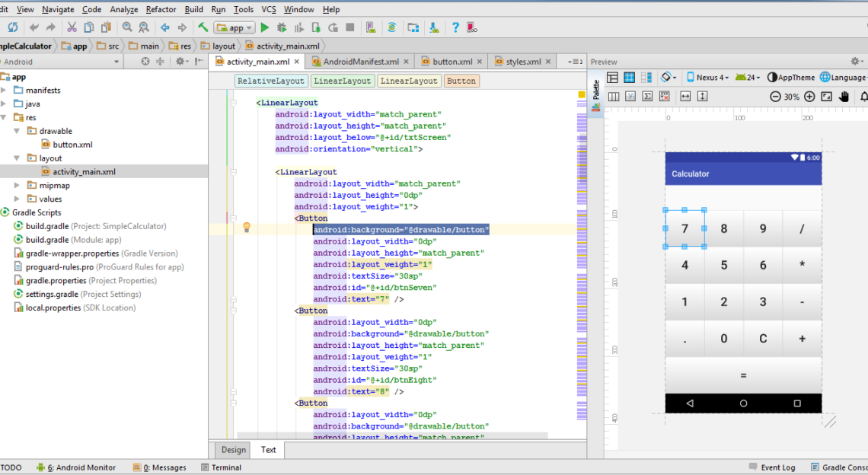Zoom in on the layout preview

pos(809,97)
